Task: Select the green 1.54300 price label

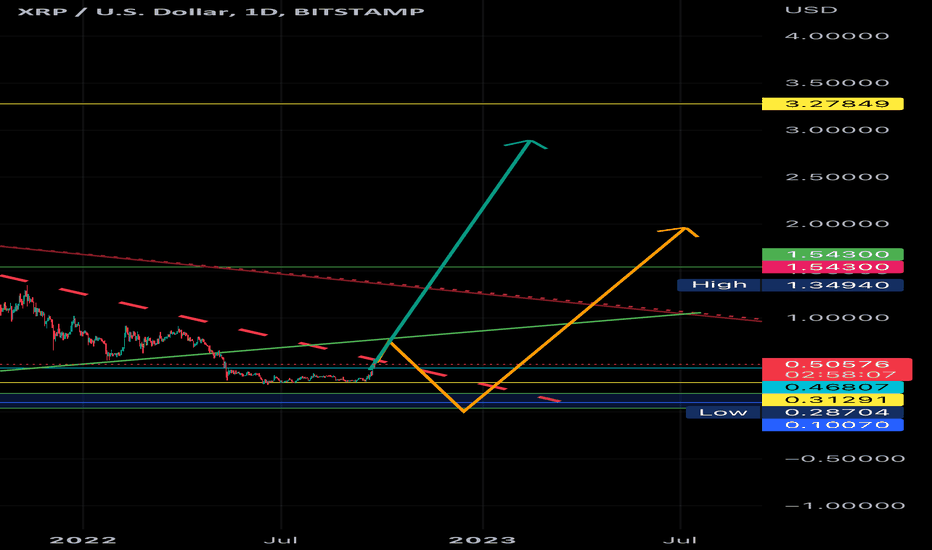Action: [832, 254]
